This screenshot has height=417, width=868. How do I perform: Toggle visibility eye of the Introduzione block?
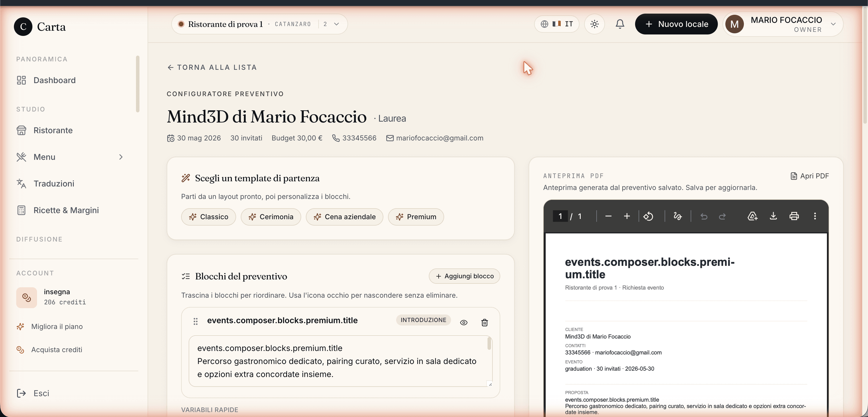click(x=464, y=323)
